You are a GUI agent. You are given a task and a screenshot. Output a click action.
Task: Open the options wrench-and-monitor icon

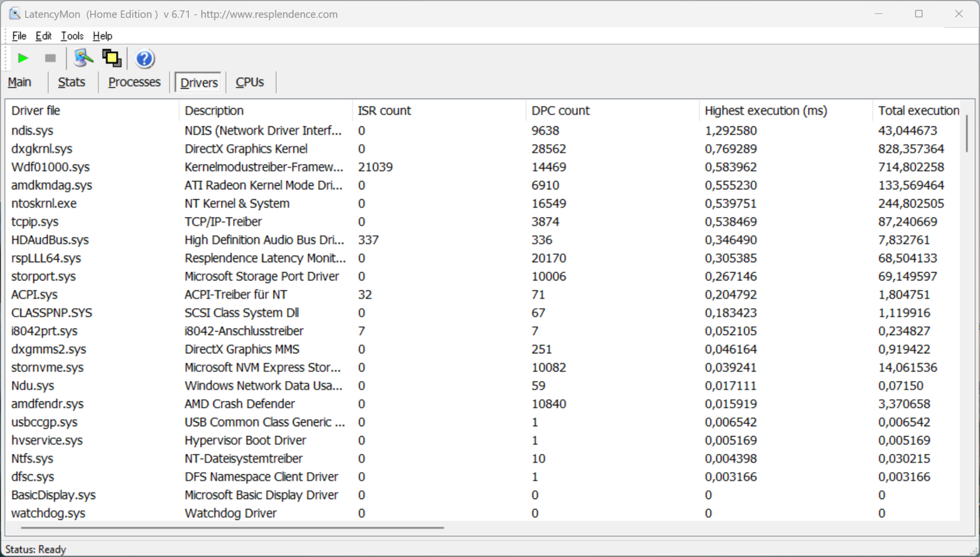pyautogui.click(x=83, y=58)
